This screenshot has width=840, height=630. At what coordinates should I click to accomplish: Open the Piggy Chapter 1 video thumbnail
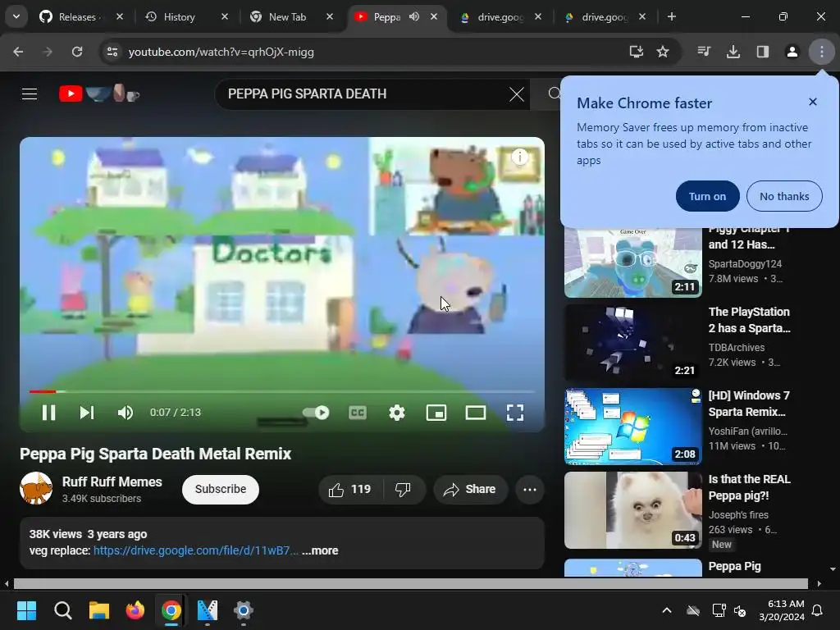(x=633, y=262)
